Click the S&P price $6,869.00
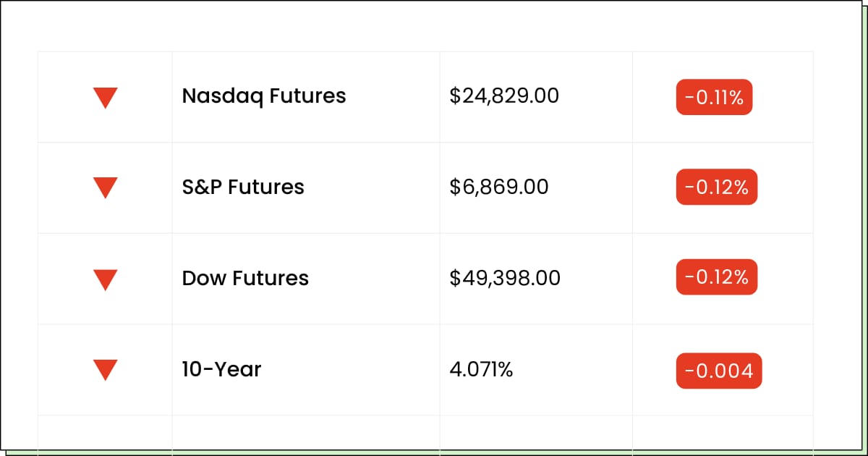 coord(499,187)
